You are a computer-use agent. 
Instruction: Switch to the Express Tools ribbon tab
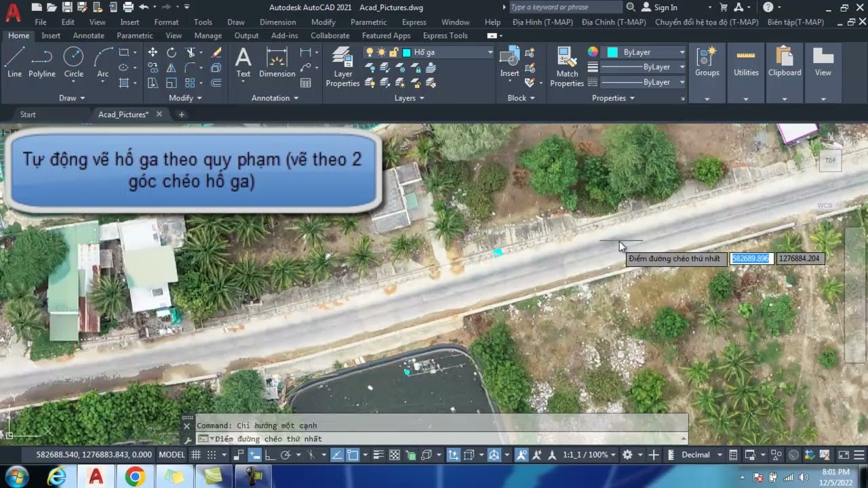click(x=446, y=35)
